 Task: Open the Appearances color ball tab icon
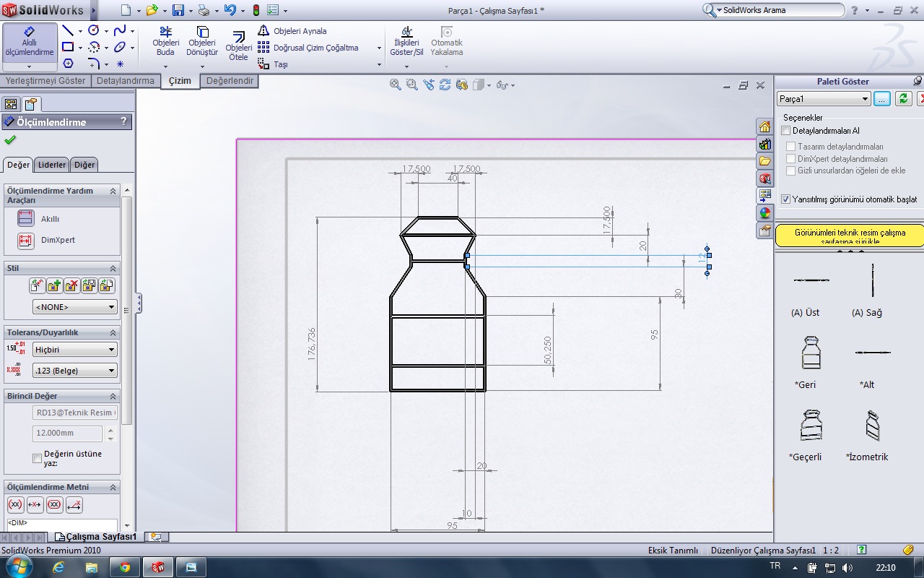coord(764,213)
